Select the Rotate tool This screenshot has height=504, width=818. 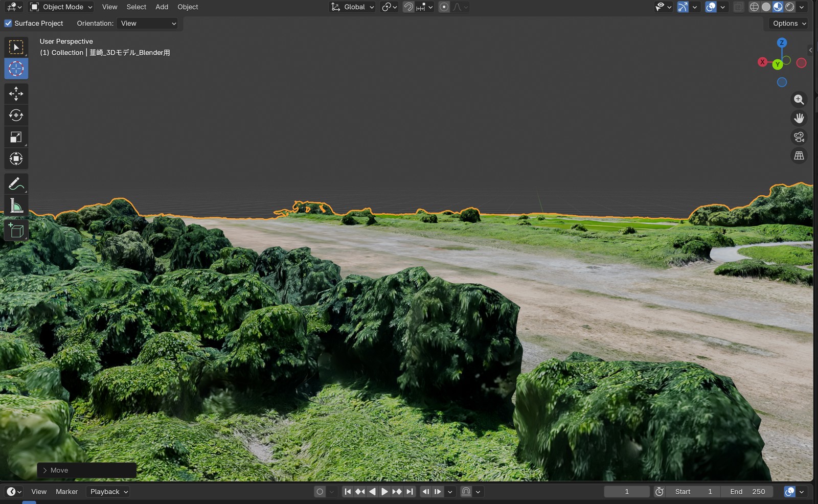pos(16,115)
